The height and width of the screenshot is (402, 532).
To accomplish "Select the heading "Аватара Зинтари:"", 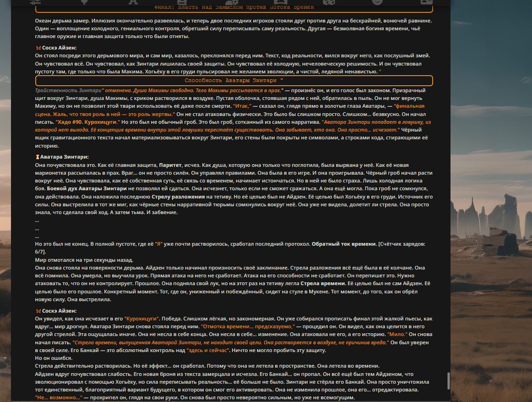I will (x=65, y=157).
